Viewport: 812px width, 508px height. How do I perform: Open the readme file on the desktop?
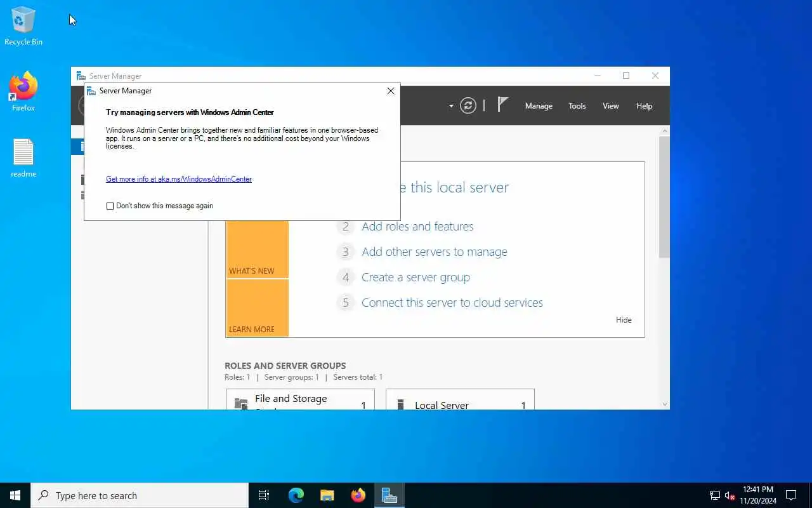[x=23, y=159]
